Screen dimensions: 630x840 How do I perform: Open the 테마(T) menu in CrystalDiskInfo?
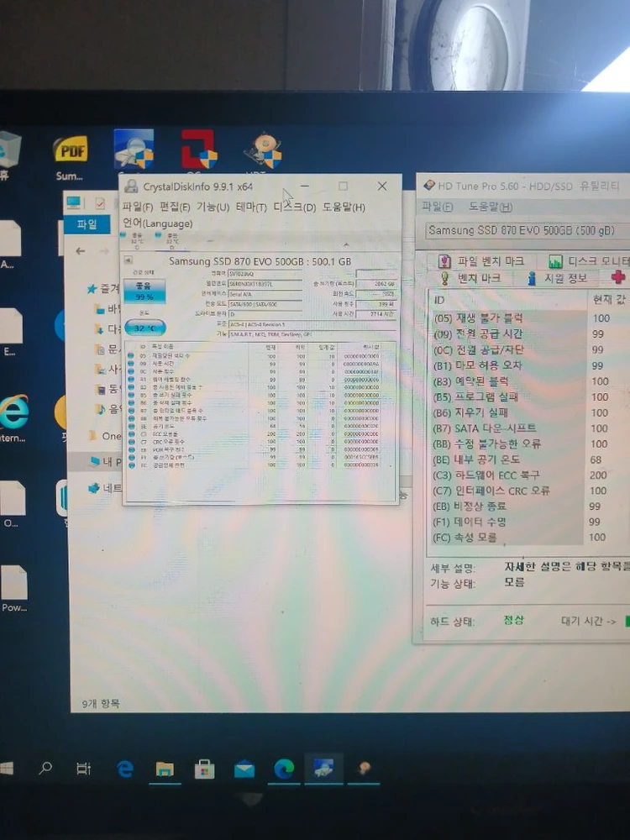[x=251, y=207]
